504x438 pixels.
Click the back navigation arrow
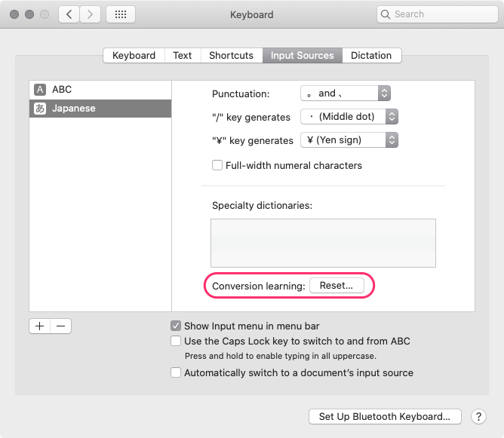tap(69, 14)
